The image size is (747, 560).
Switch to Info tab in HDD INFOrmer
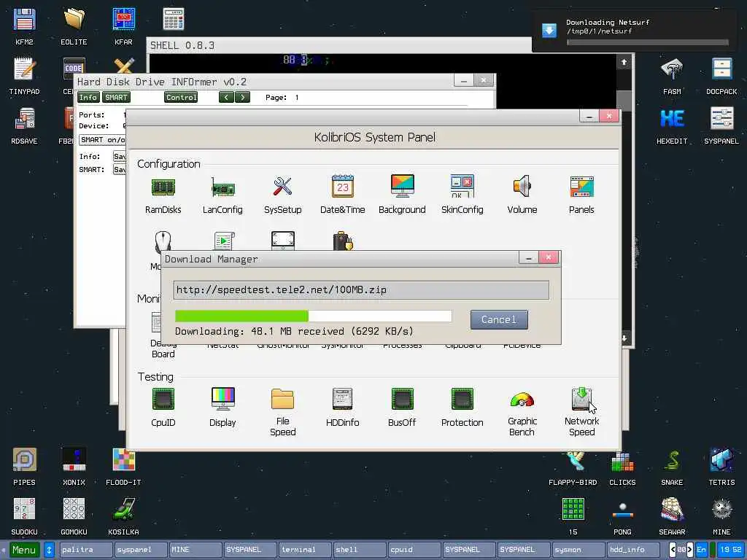click(x=88, y=97)
